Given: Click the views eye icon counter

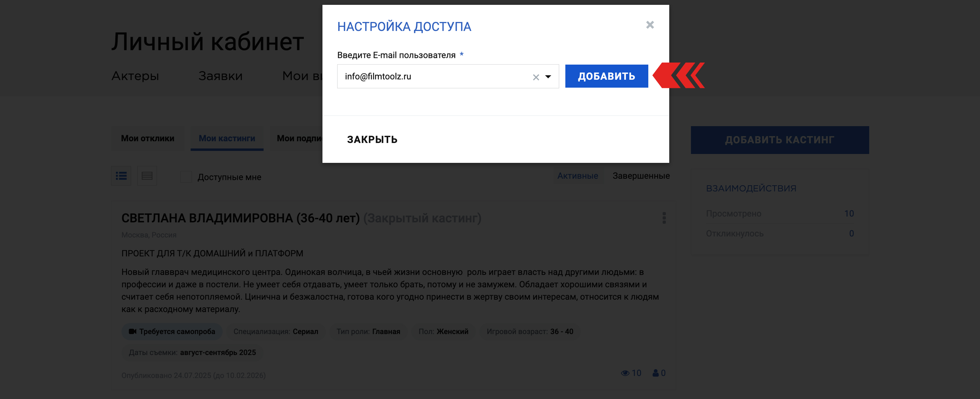Looking at the screenshot, I should tap(631, 373).
